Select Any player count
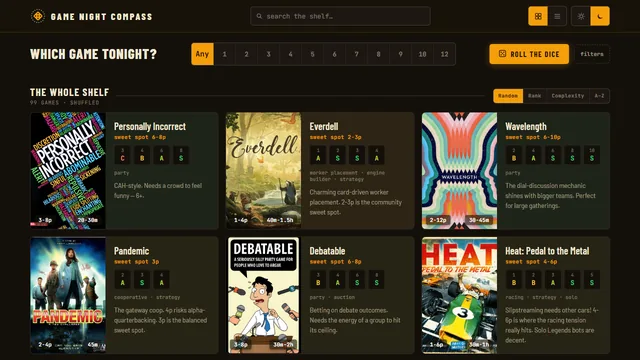Screen dimensions: 640x360 click(x=202, y=54)
